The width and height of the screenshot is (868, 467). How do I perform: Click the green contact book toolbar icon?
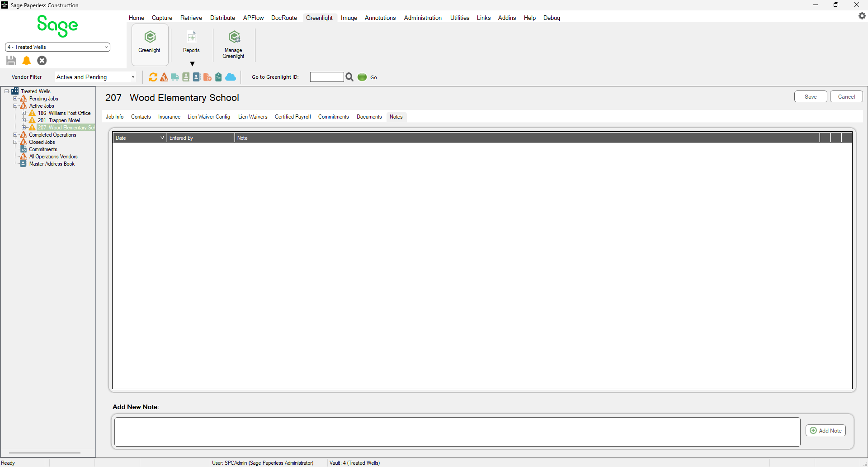[186, 77]
